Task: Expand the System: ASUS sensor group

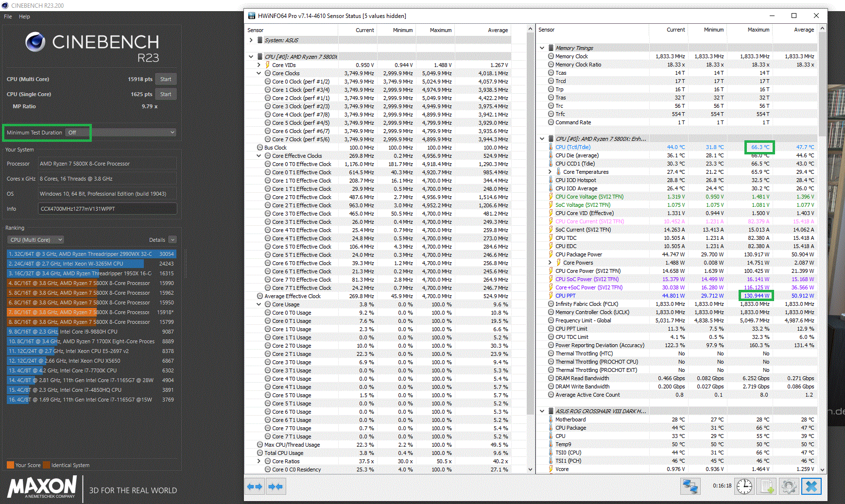Action: pos(251,40)
